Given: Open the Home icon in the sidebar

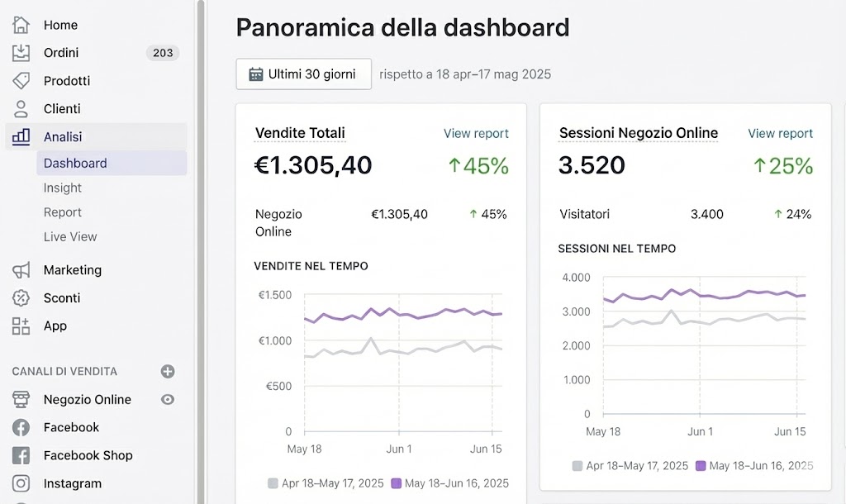Looking at the screenshot, I should click(x=21, y=24).
